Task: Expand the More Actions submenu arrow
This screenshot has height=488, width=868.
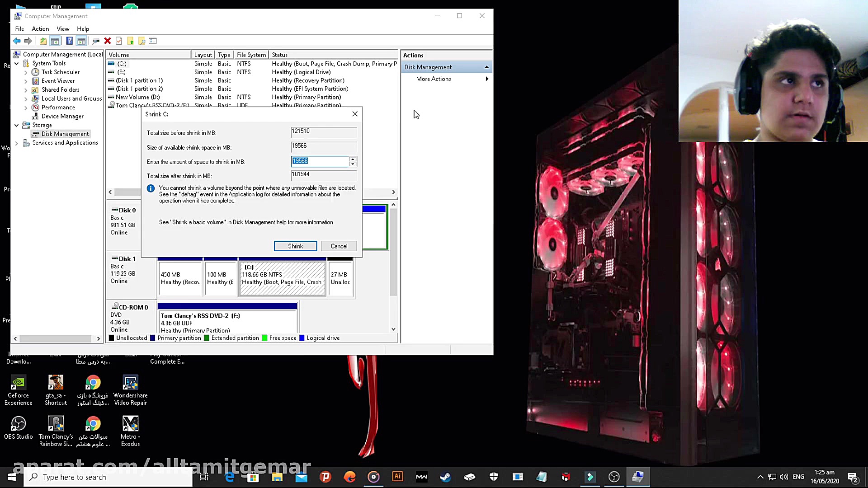Action: click(487, 79)
